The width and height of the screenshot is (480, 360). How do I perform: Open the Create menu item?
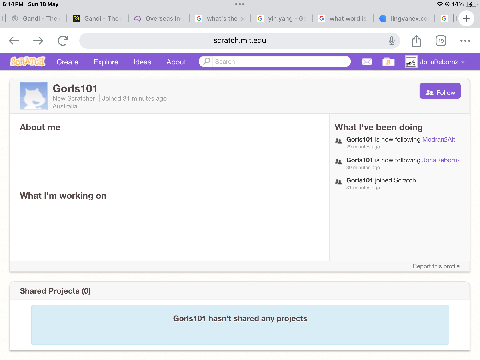(x=68, y=62)
